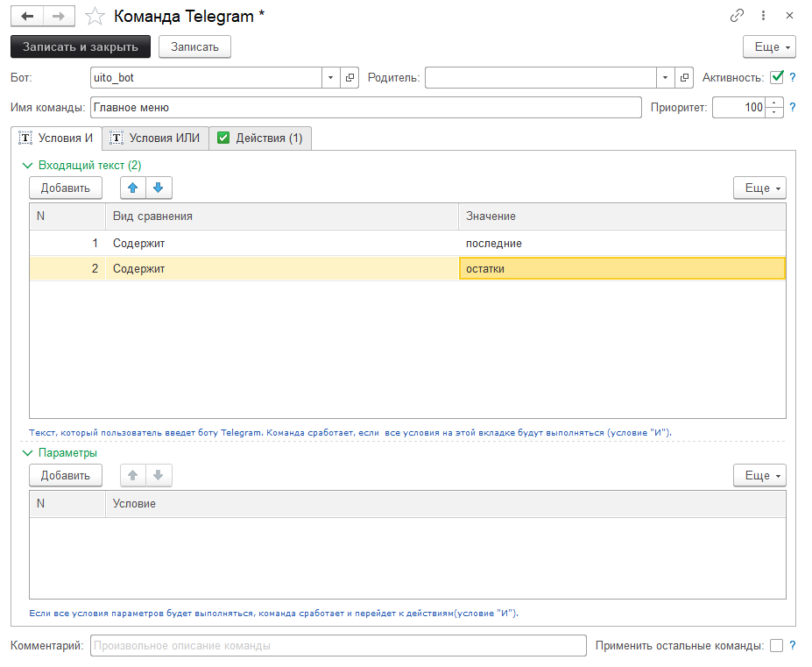
Task: Toggle the Активность checkbox
Action: 776,77
